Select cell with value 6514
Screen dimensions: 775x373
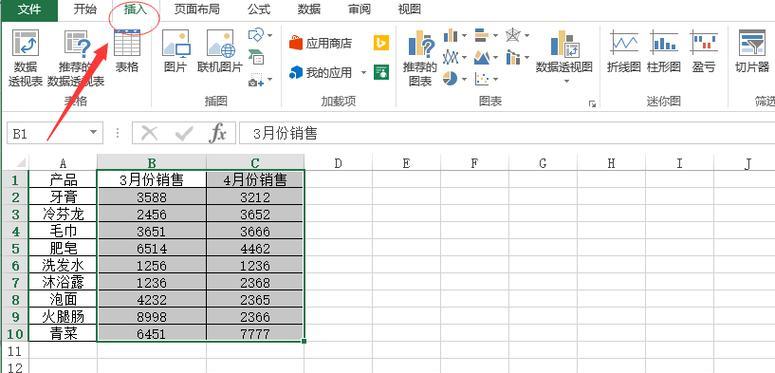152,248
